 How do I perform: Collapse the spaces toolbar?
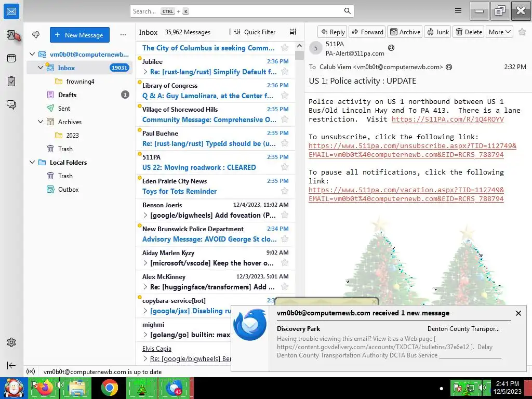(11, 365)
